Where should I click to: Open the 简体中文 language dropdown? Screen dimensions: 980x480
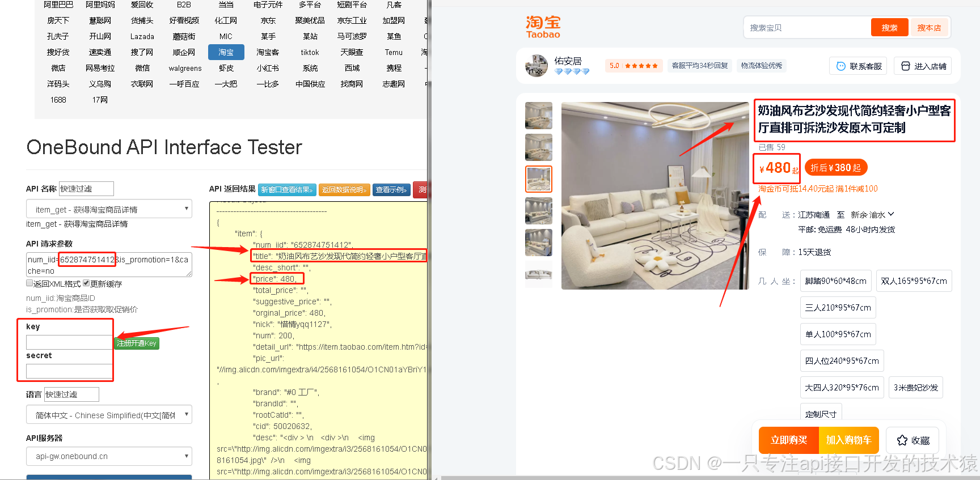pyautogui.click(x=109, y=415)
